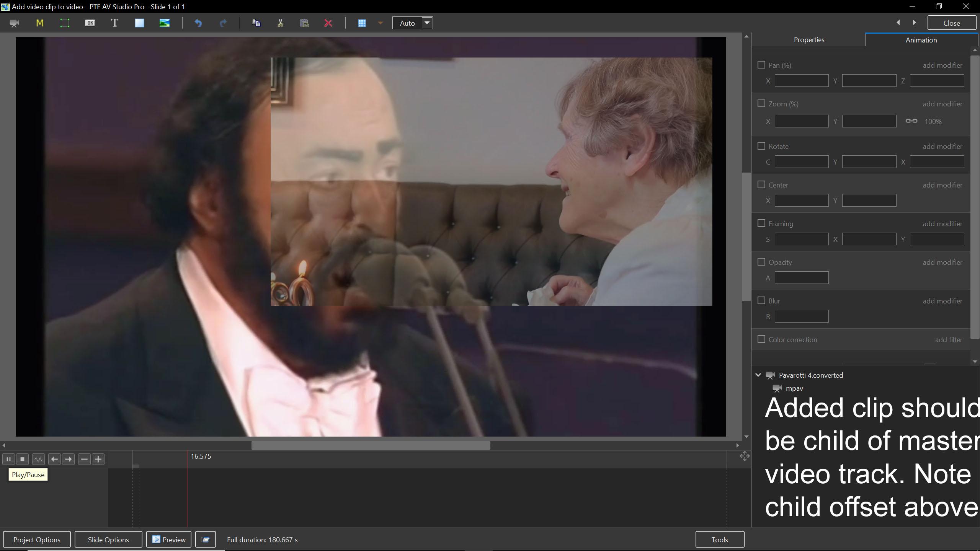Open the Tools menu button
Viewport: 980px width, 551px height.
(720, 540)
